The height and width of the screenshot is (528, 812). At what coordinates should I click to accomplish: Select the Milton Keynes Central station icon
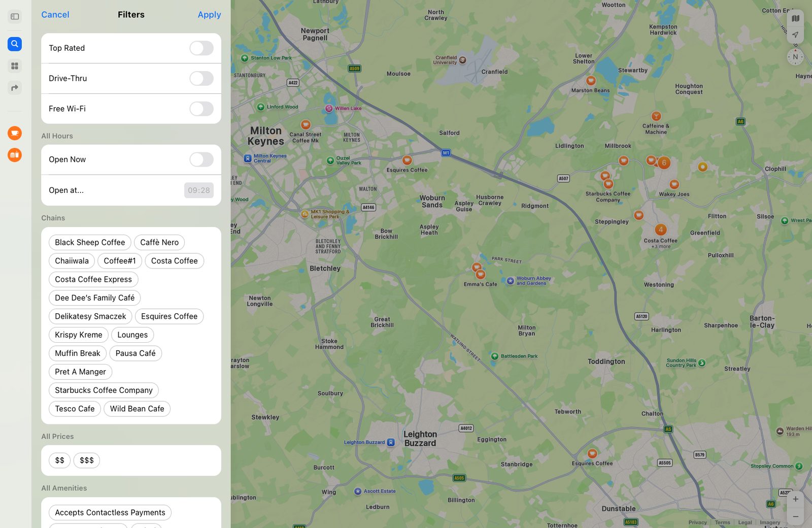248,158
